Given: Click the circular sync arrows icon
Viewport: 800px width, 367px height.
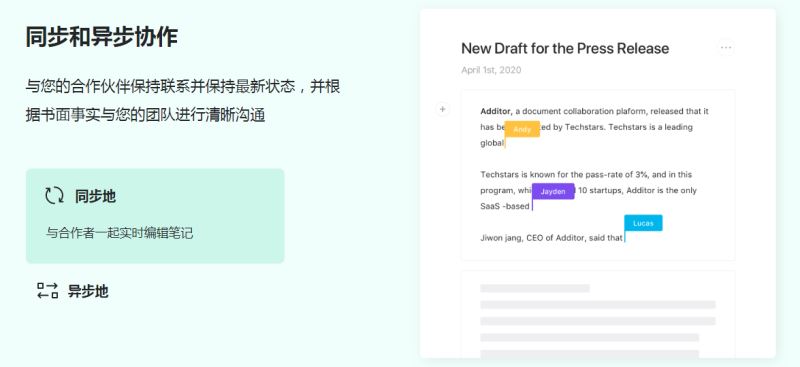Looking at the screenshot, I should [x=54, y=195].
